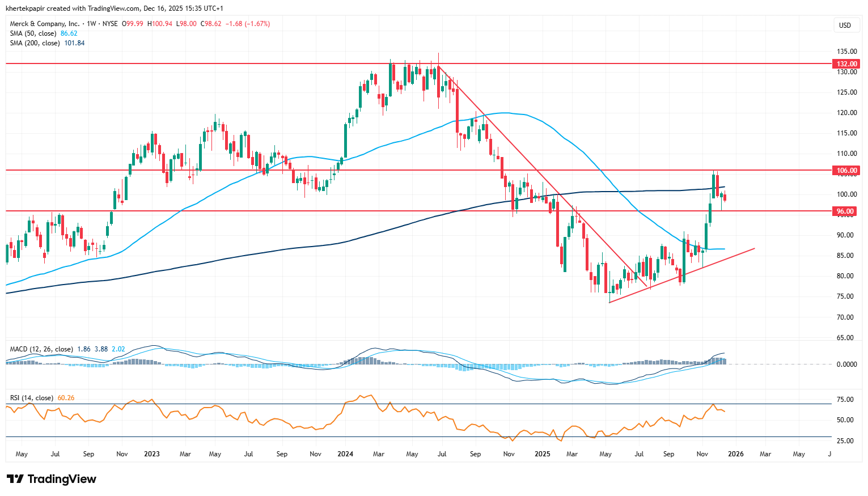Click the 2023 year label on time axis
The width and height of the screenshot is (868, 496).
151,454
